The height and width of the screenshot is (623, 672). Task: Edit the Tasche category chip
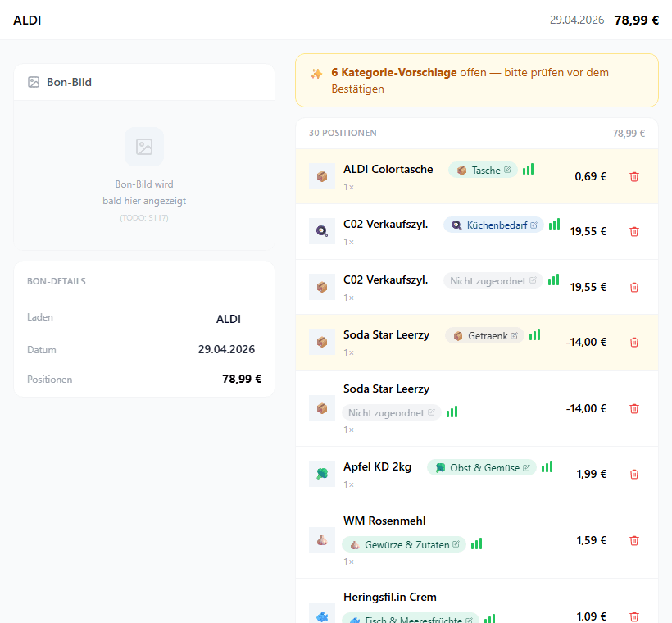pos(483,171)
